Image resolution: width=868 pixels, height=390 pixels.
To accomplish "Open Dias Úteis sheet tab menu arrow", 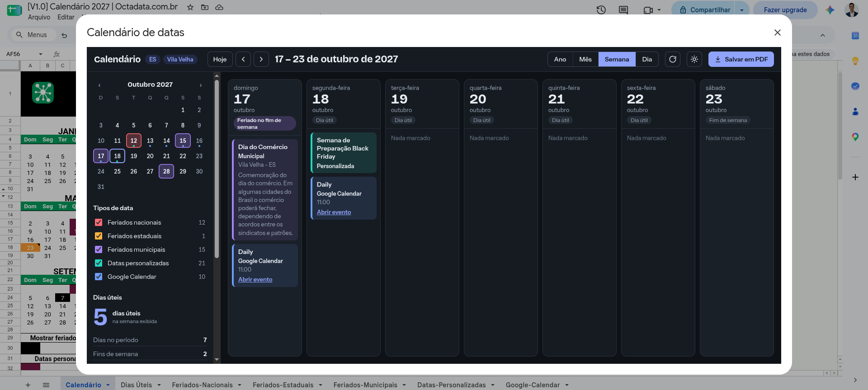I will 159,385.
